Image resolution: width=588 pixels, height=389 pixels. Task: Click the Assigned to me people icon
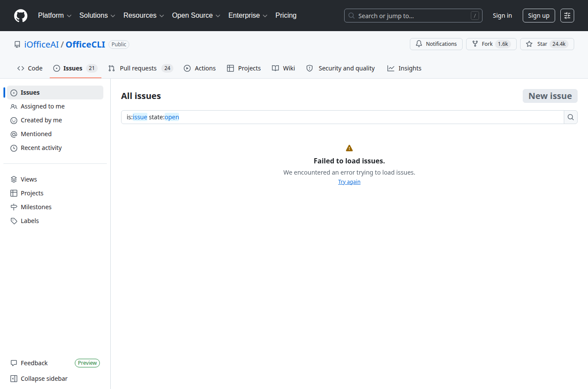tap(14, 107)
